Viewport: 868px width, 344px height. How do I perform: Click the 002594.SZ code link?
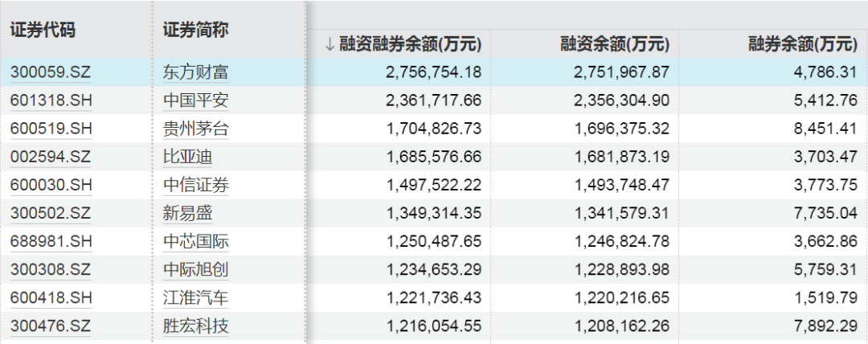(x=51, y=158)
